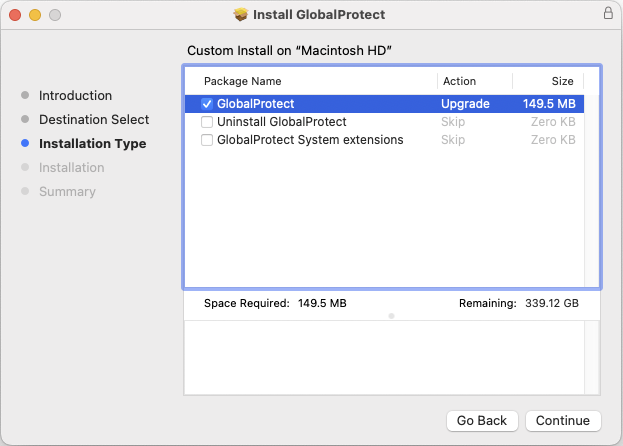
Task: Click Skip action for Uninstall GlobalProtect
Action: (x=453, y=122)
